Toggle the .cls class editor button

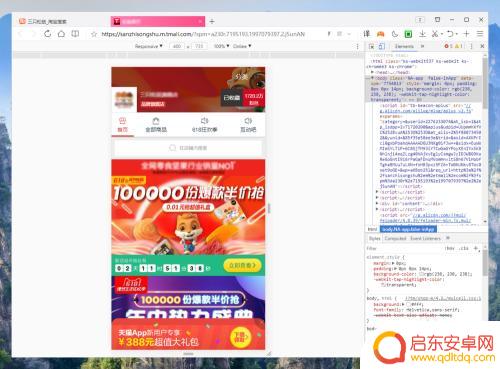click(x=464, y=248)
